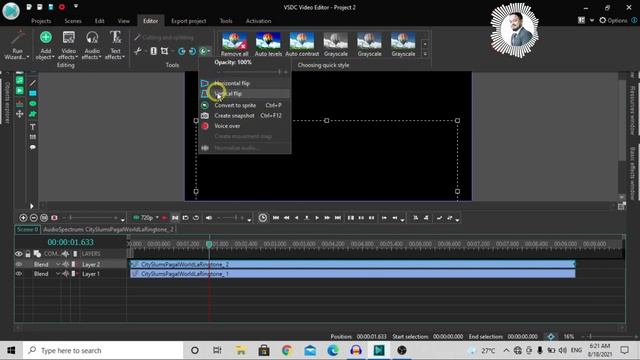Click the taskbar search box
This screenshot has height=360, width=640.
(103, 350)
